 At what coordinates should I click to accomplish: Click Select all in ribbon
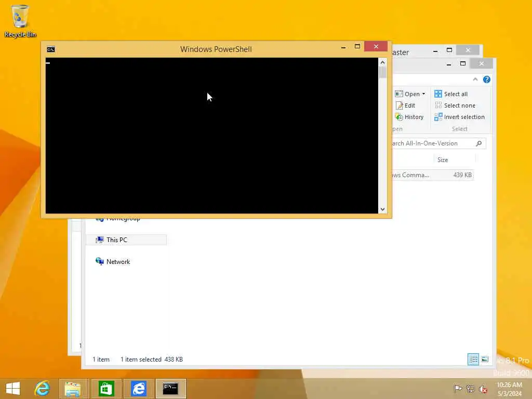pos(451,94)
